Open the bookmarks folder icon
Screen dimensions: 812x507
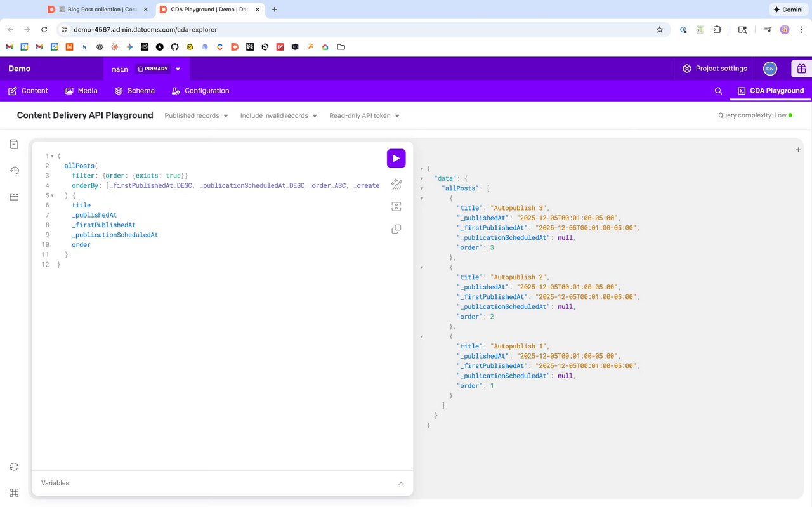[x=341, y=47]
